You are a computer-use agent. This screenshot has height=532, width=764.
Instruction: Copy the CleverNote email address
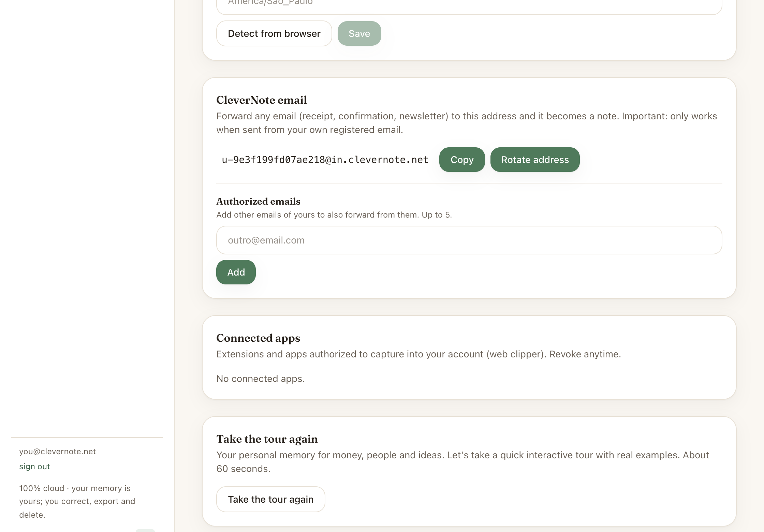point(462,160)
